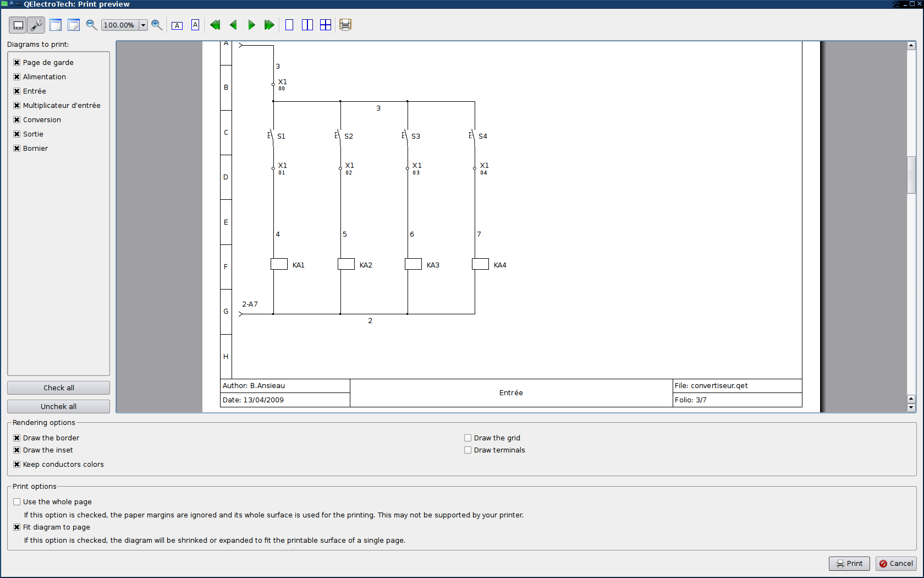This screenshot has height=578, width=924.
Task: Check the Use the whole page option
Action: tap(16, 501)
